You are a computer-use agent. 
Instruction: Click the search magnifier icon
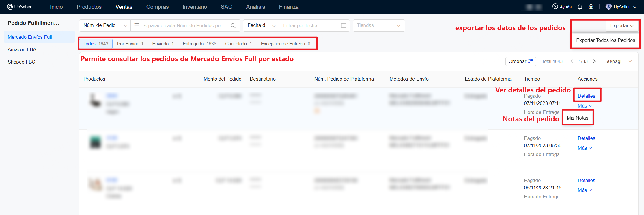tap(233, 26)
